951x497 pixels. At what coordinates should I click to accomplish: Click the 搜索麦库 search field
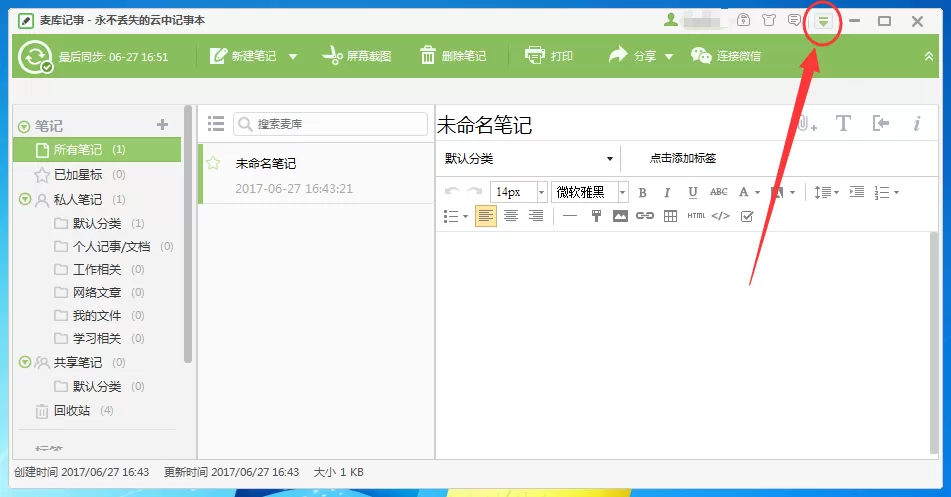331,124
